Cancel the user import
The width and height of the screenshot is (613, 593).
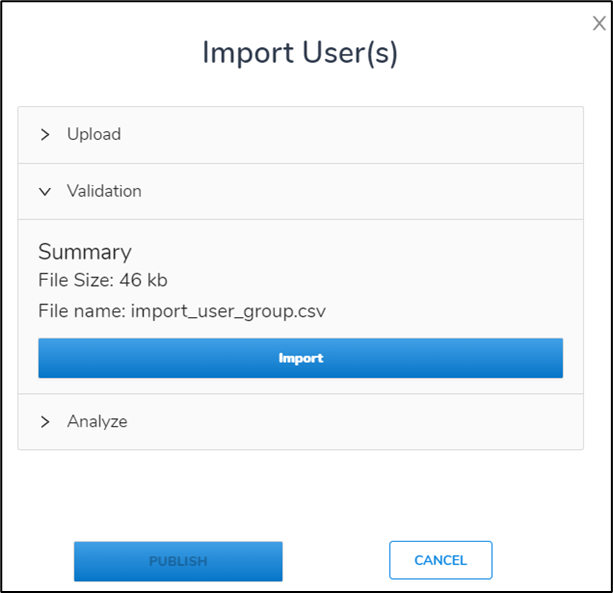(441, 560)
